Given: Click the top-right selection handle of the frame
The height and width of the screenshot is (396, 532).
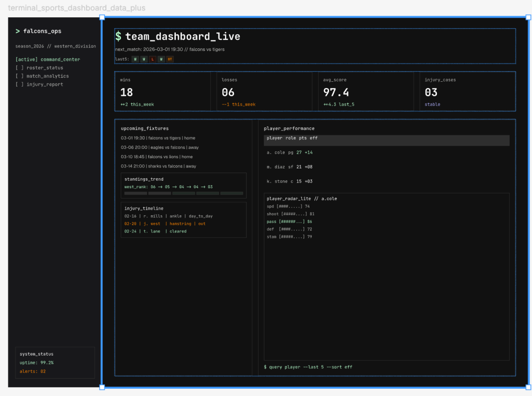Looking at the screenshot, I should 530,17.
